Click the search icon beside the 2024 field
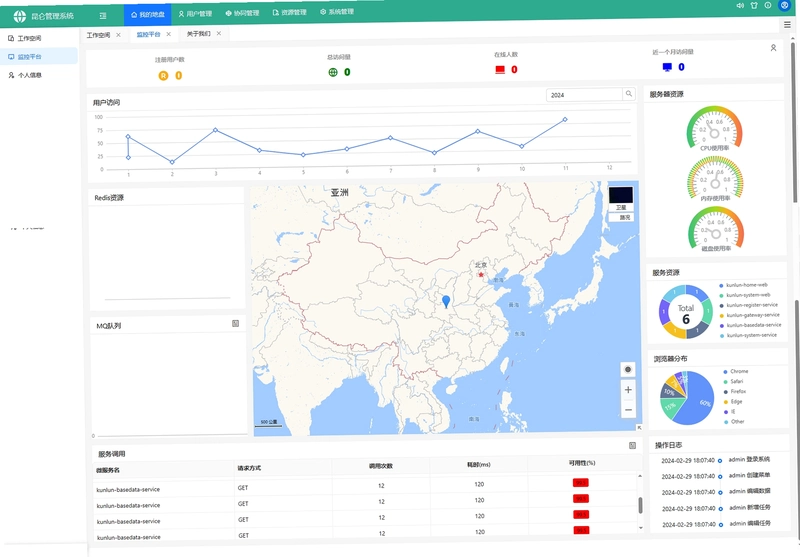The width and height of the screenshot is (800, 557). (x=629, y=94)
